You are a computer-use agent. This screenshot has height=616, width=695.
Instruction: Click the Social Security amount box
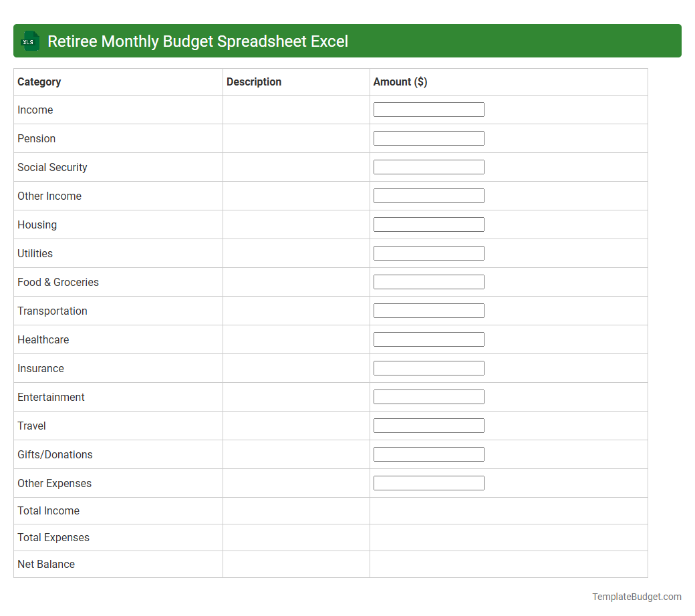(429, 166)
